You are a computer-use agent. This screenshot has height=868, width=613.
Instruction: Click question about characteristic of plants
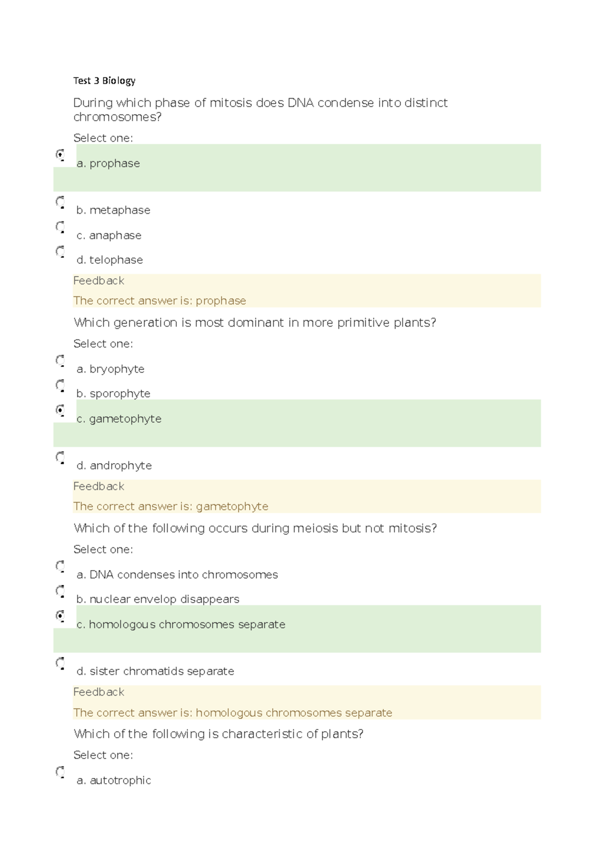tap(219, 734)
